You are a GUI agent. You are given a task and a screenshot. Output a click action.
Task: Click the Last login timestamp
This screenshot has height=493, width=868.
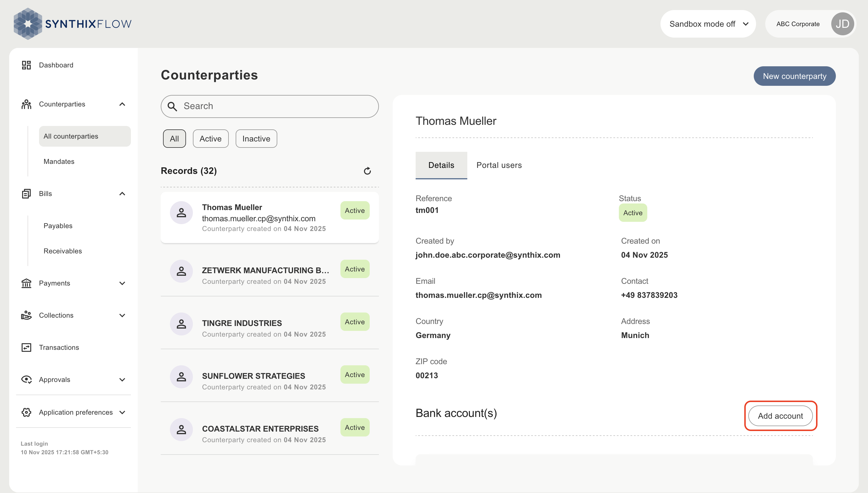click(x=64, y=452)
